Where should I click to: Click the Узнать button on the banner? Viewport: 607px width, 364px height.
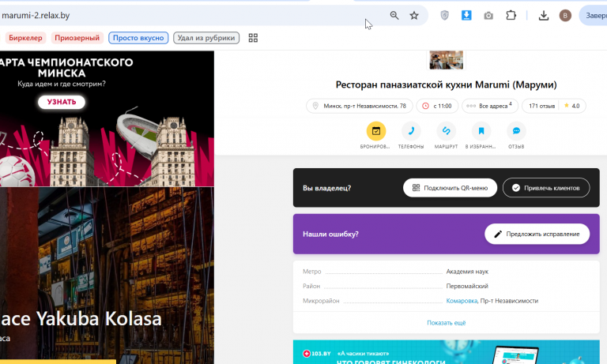click(62, 102)
